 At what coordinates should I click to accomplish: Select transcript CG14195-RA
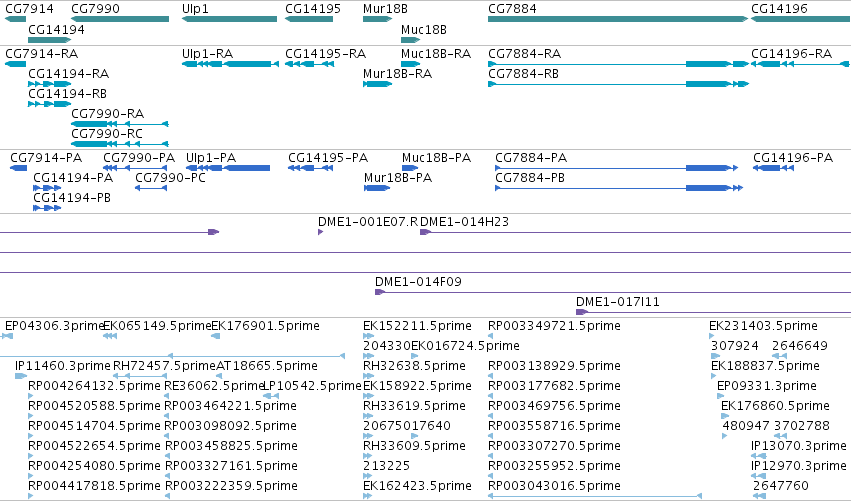click(x=326, y=54)
